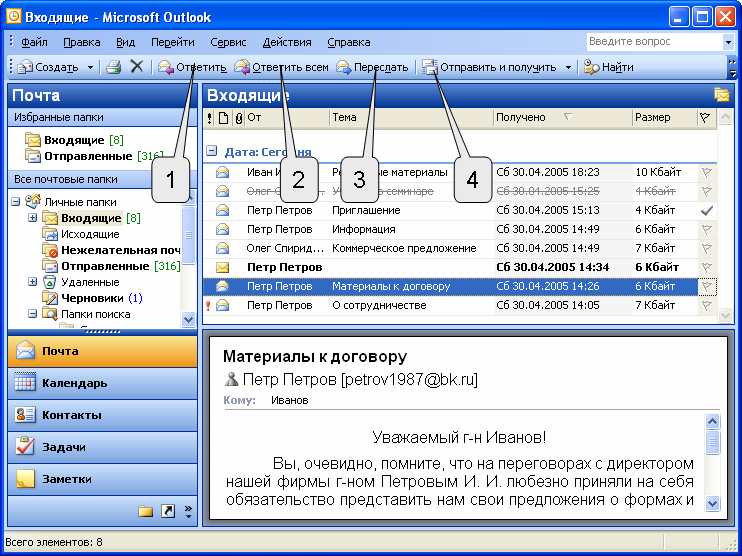Click the folder list icon at pane bottom
This screenshot has width=742, height=556.
(145, 511)
